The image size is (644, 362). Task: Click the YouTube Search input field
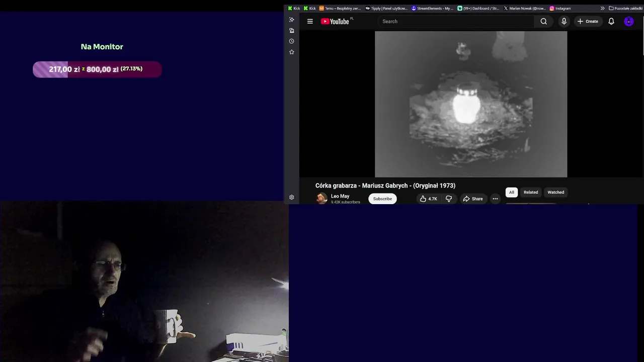[455, 21]
